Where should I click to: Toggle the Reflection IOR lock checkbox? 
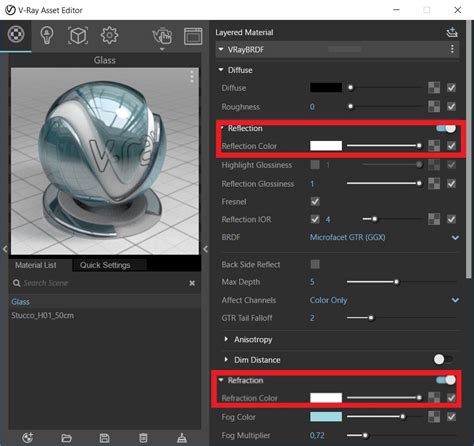tap(315, 219)
